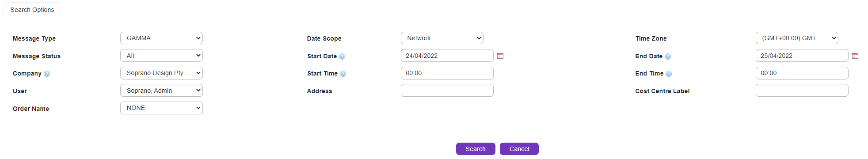Open the Start Date calendar picker icon
The width and height of the screenshot is (868, 159).
500,56
